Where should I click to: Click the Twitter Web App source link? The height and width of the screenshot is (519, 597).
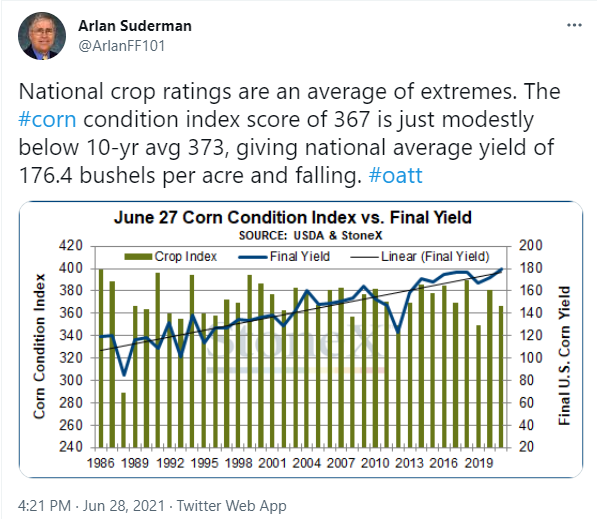coord(231,506)
